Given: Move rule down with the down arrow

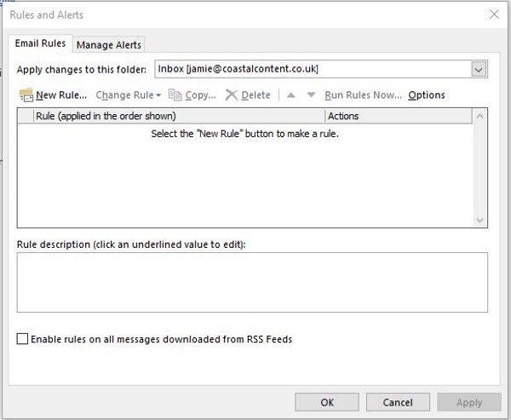Looking at the screenshot, I should 311,95.
